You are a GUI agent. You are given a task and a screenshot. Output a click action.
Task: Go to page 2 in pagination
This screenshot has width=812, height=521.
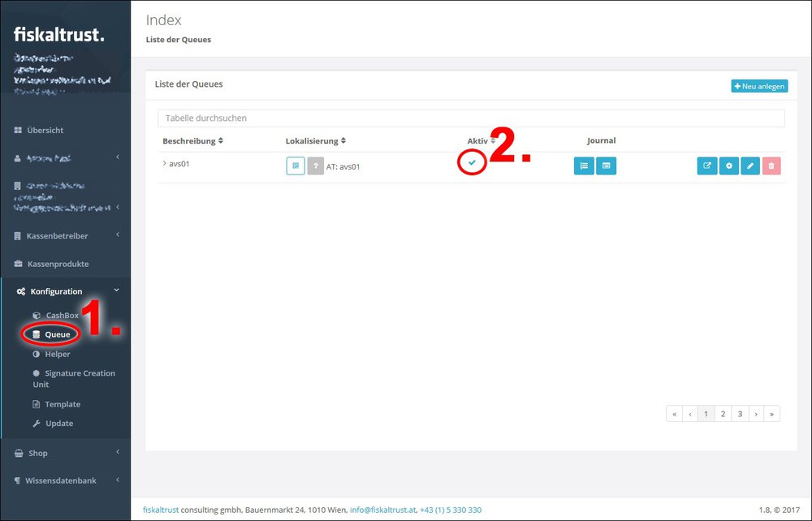click(723, 414)
